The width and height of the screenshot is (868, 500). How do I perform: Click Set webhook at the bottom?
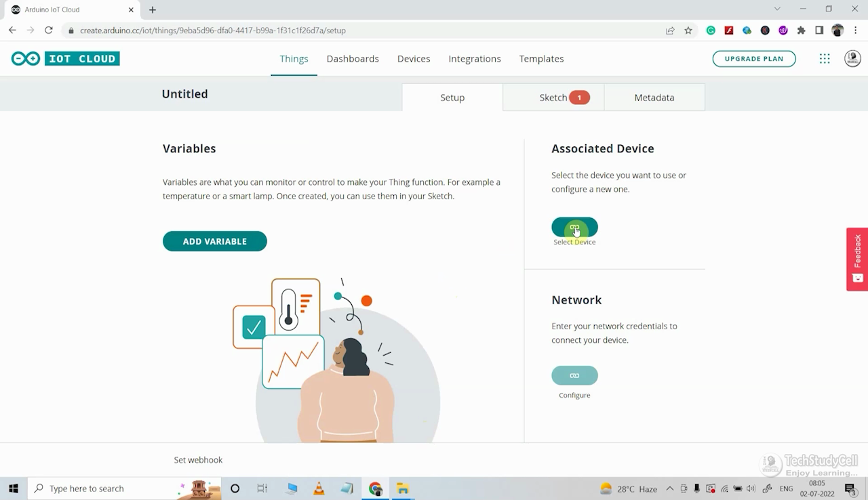198,459
